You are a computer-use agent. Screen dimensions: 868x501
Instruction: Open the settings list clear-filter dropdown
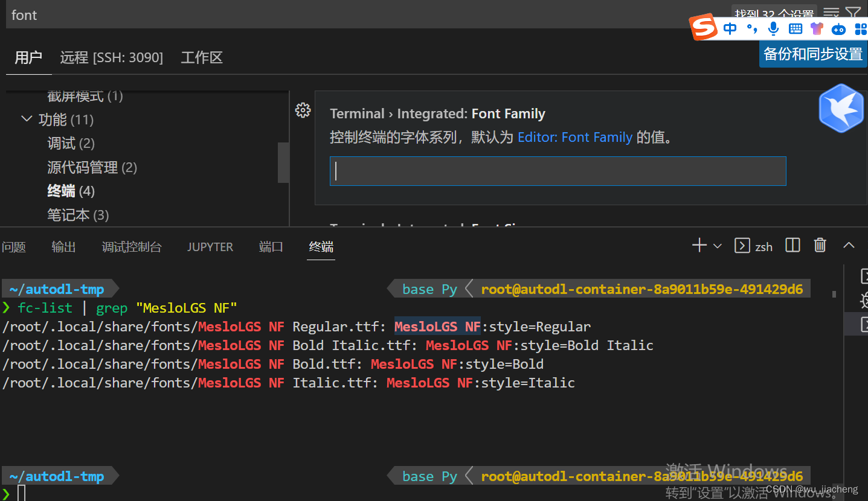pyautogui.click(x=831, y=13)
